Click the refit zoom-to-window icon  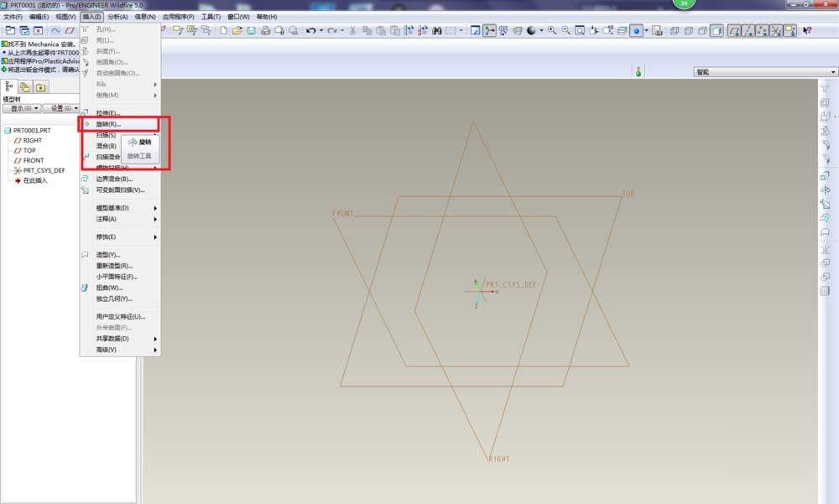pyautogui.click(x=580, y=31)
